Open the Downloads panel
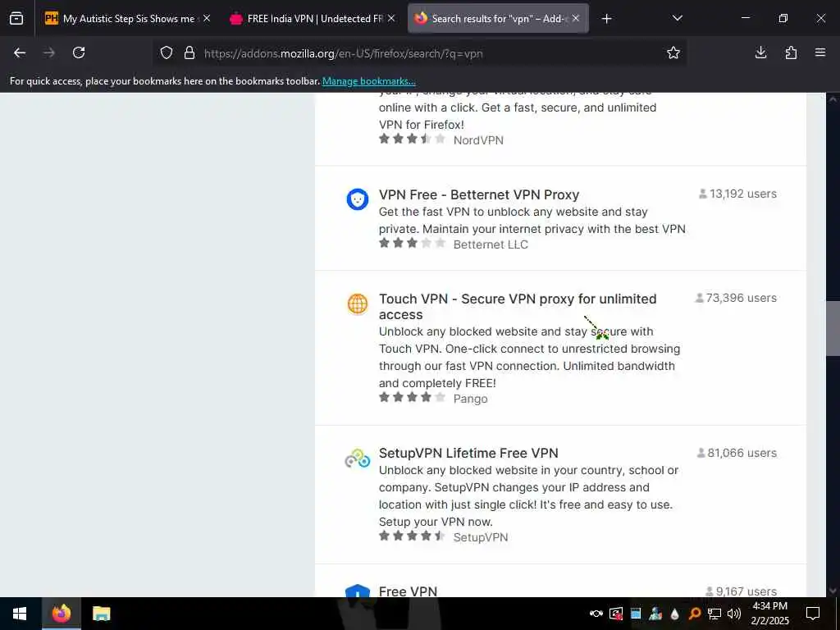Image resolution: width=840 pixels, height=630 pixels. (760, 52)
